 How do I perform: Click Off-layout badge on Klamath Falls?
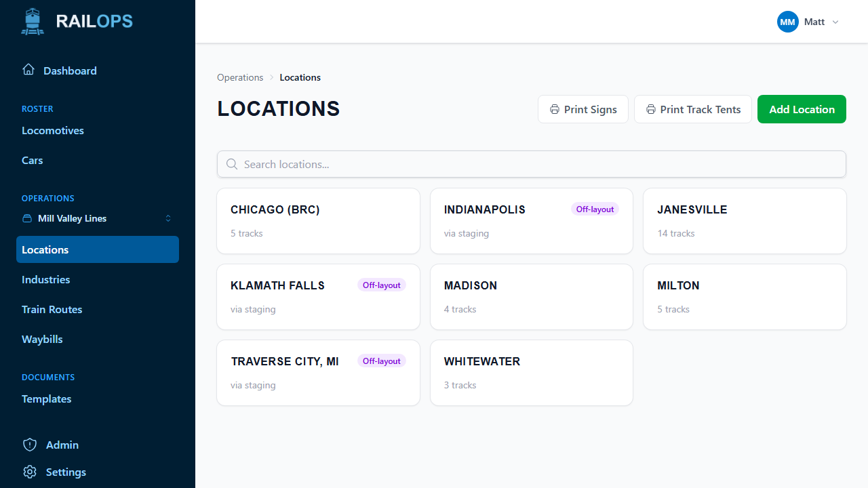[382, 285]
